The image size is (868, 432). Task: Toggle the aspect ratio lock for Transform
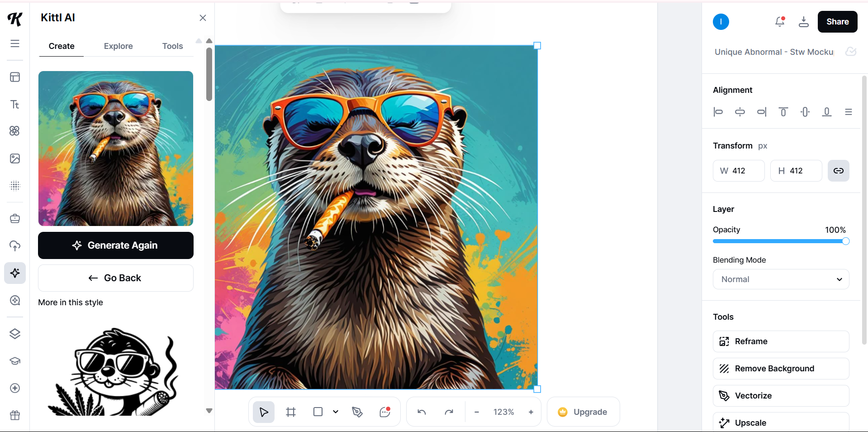tap(838, 171)
